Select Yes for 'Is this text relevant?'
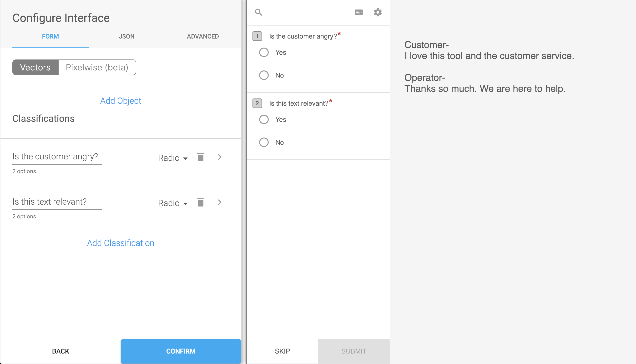Image resolution: width=636 pixels, height=364 pixels. pos(264,119)
